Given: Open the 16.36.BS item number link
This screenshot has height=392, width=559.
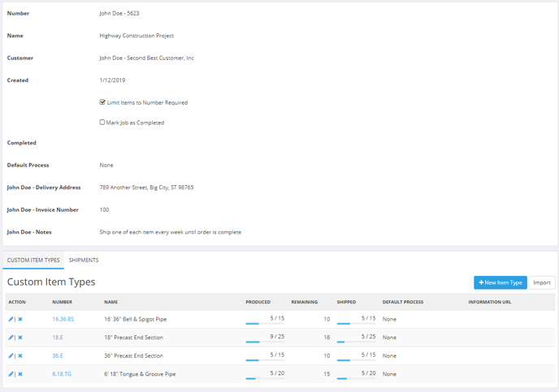Looking at the screenshot, I should 63,319.
